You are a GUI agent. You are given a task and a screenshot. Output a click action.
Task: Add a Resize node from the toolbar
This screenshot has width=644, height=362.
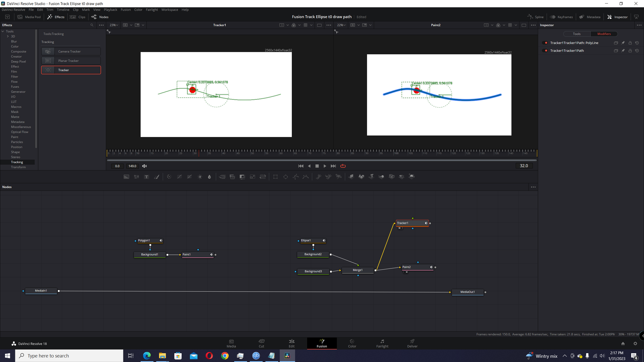pos(252,177)
